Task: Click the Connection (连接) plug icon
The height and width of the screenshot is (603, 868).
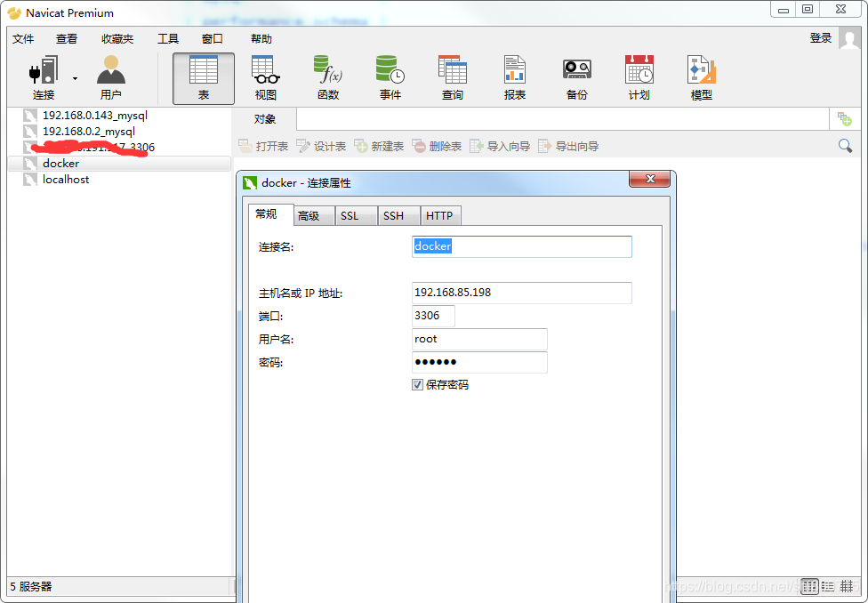Action: pyautogui.click(x=44, y=71)
